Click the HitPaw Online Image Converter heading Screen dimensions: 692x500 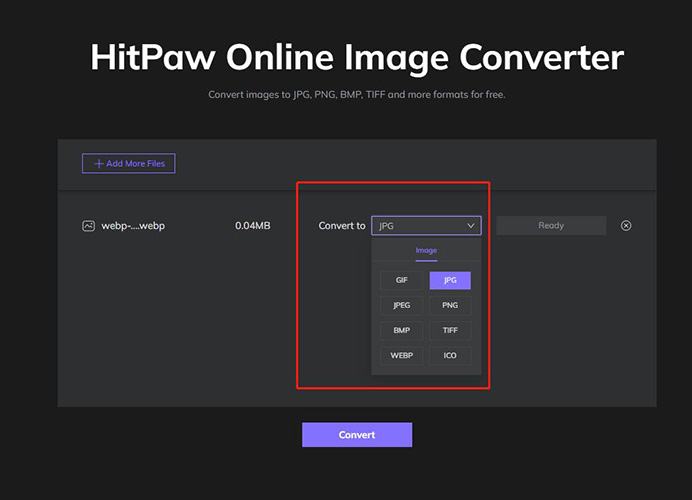tap(357, 57)
